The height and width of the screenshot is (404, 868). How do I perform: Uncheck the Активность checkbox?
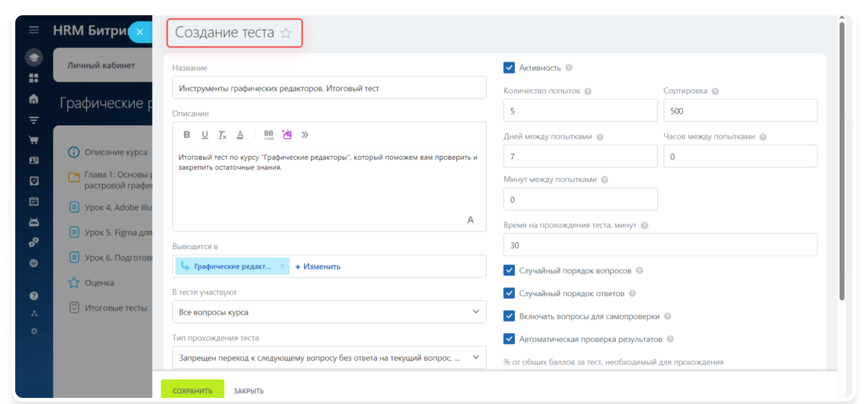[x=509, y=67]
